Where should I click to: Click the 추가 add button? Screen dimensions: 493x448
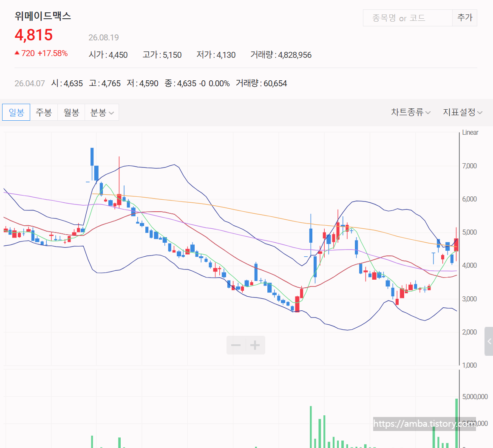(x=465, y=18)
